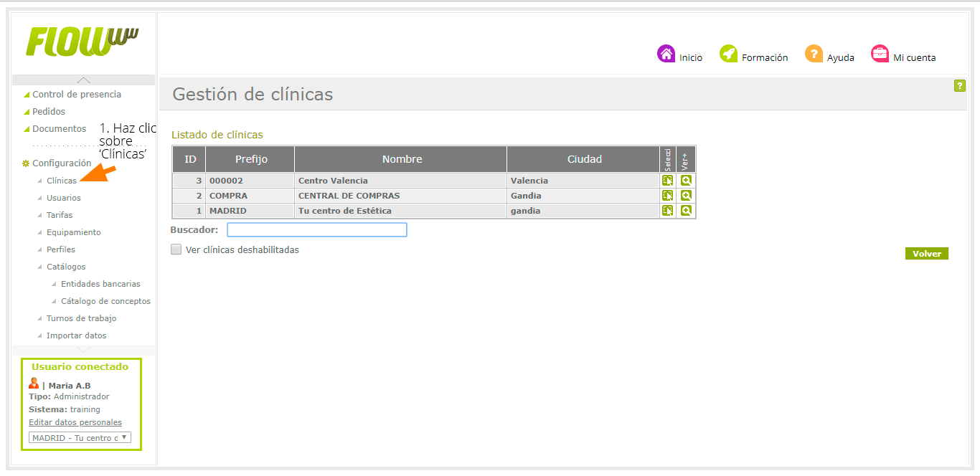
Task: Click the Volver button
Action: click(x=927, y=254)
